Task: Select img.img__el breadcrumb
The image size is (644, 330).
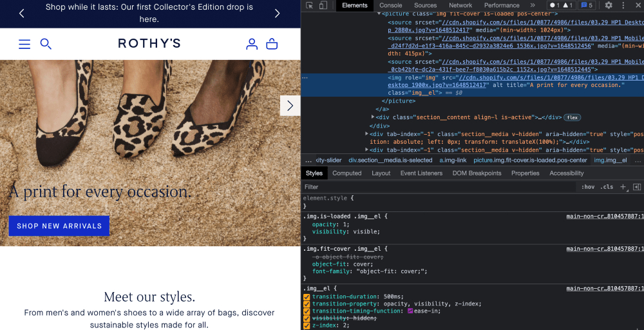Action: tap(611, 160)
